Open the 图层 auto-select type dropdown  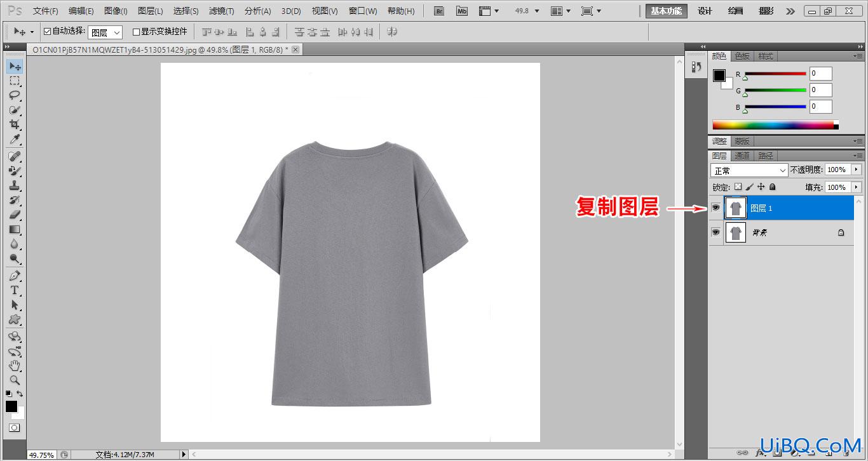pos(105,32)
